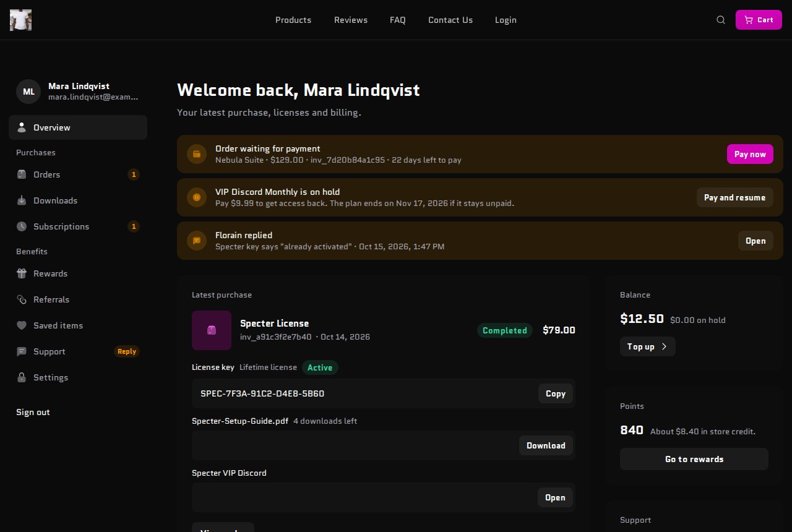Open the Florain replied notification
792x532 pixels.
[755, 241]
